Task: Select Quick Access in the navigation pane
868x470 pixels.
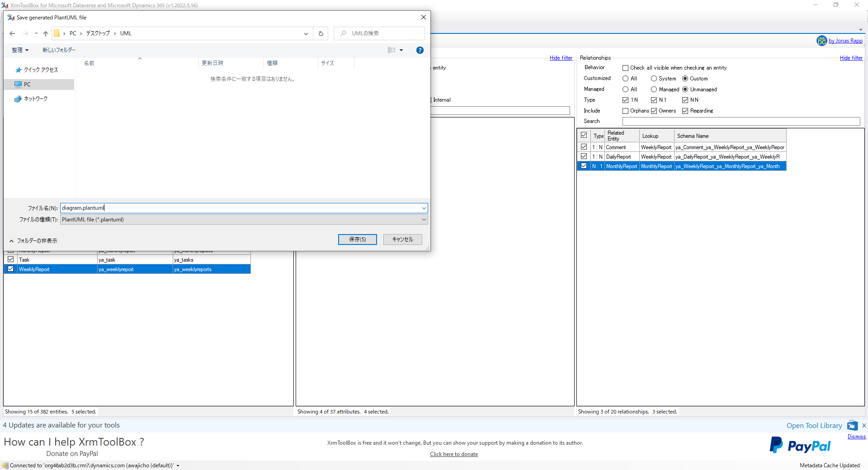Action: tap(41, 70)
